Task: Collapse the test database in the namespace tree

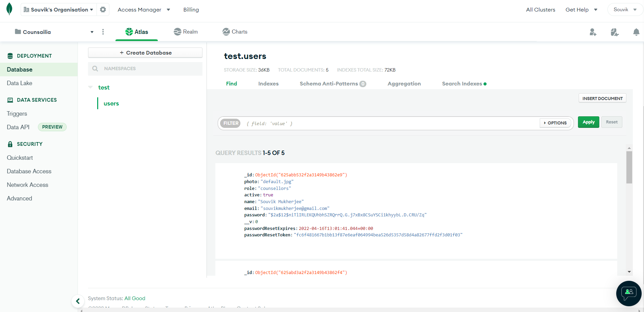Action: click(90, 87)
